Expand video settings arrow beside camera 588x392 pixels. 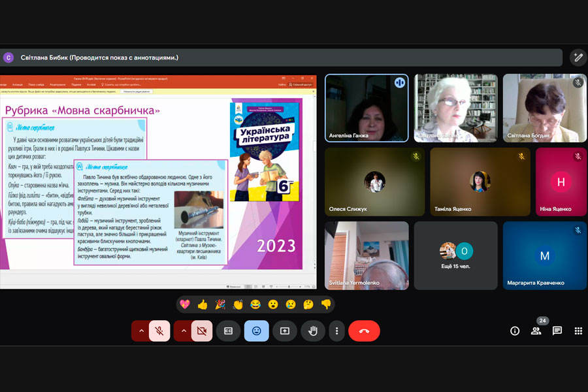(x=184, y=331)
